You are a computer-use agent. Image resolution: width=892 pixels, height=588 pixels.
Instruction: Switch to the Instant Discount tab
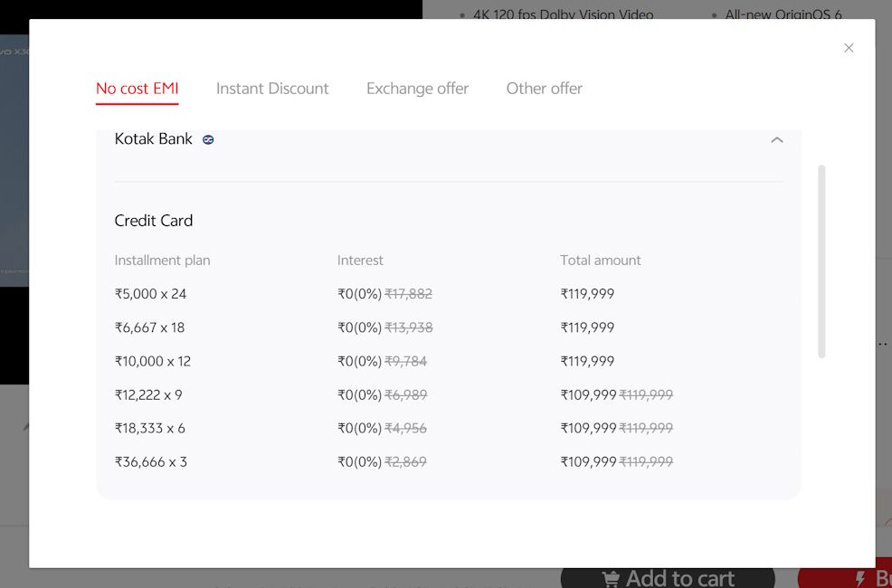pos(272,89)
